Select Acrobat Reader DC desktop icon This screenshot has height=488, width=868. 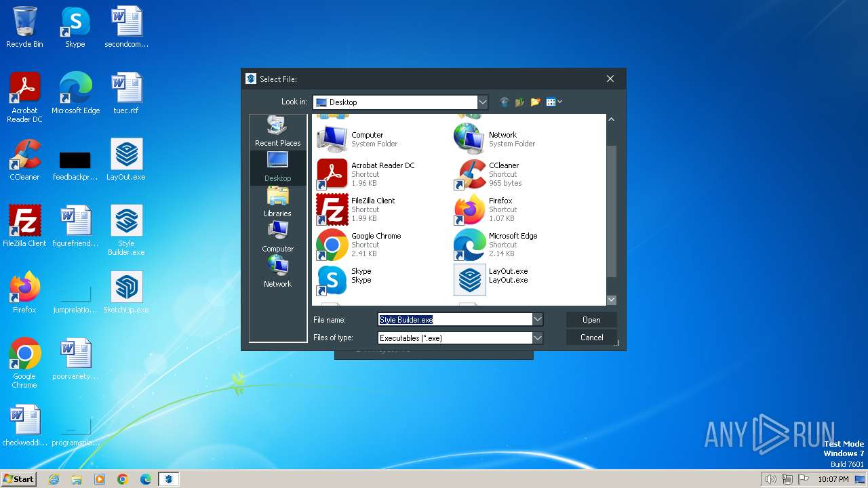click(x=24, y=98)
